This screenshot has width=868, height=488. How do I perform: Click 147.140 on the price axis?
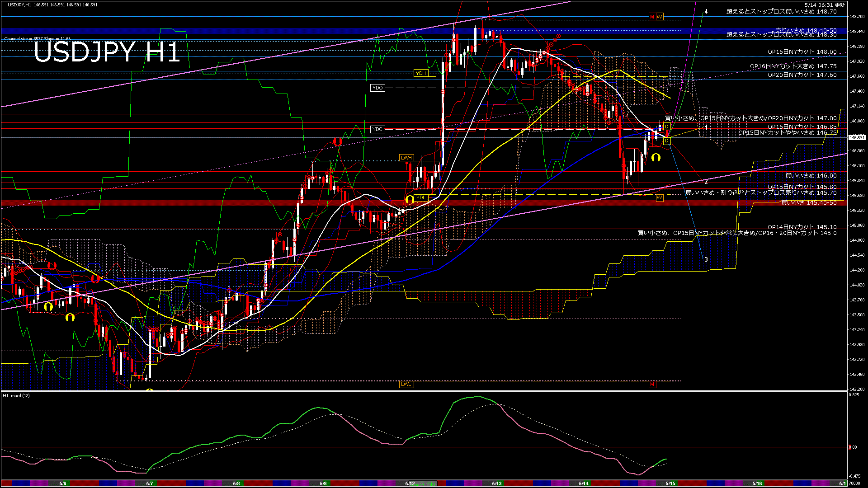point(857,106)
